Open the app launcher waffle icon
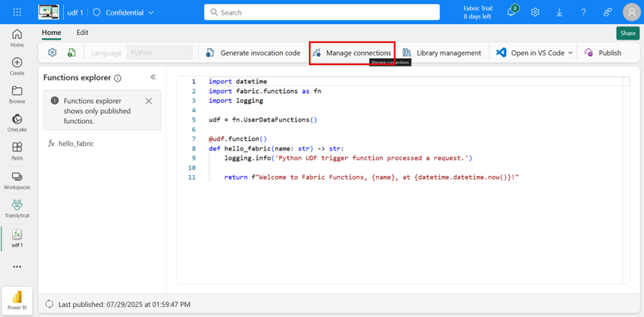Viewport: 644px width, 317px height. tap(17, 12)
